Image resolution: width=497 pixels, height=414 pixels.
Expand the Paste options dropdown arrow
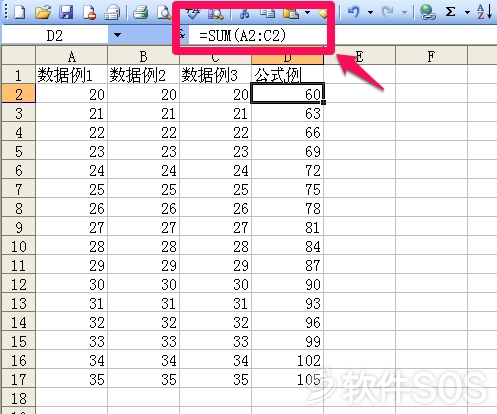coord(307,13)
